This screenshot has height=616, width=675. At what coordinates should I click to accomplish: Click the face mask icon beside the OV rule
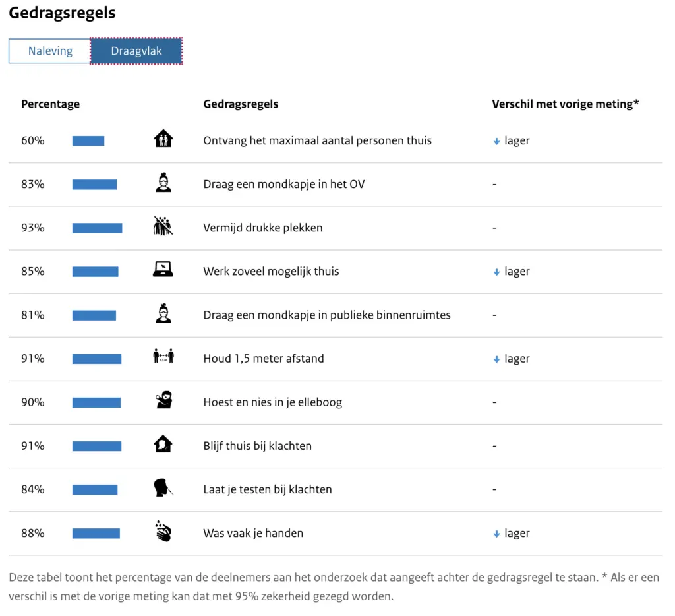click(163, 183)
